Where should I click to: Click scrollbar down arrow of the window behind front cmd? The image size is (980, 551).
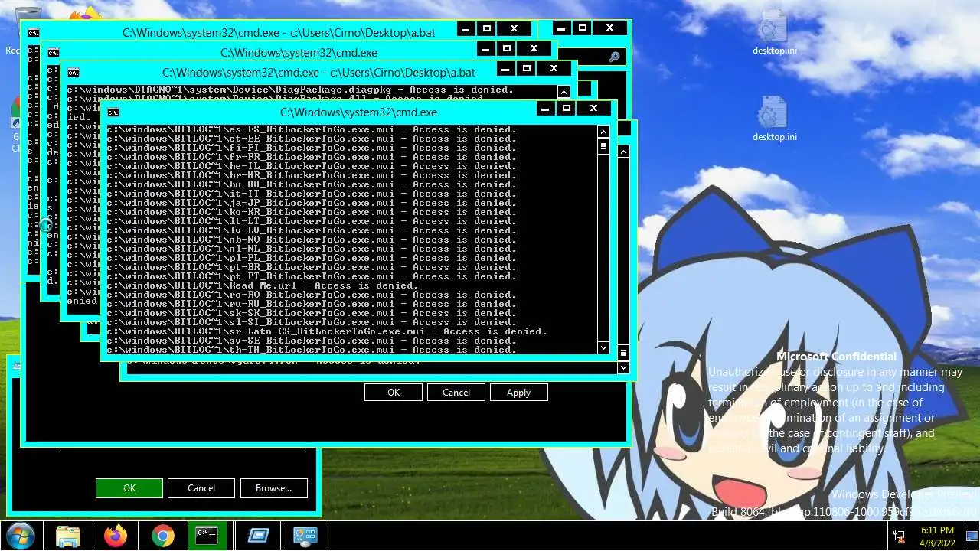[x=623, y=367]
